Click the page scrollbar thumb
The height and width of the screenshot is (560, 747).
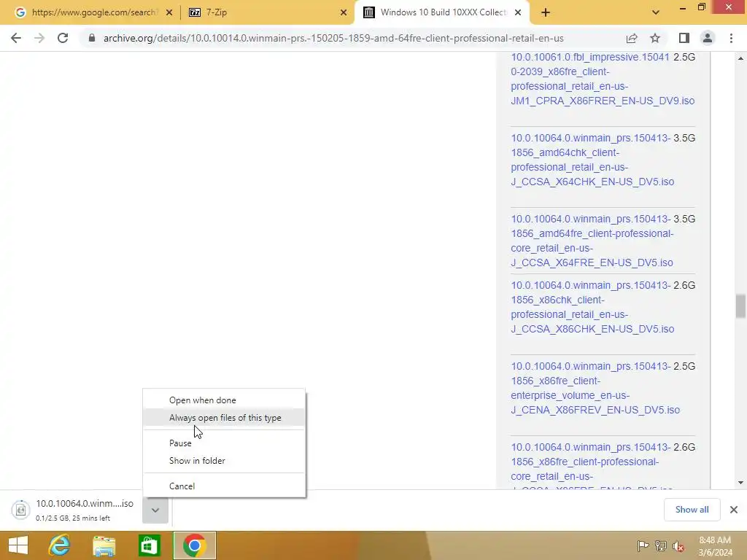[x=740, y=306]
